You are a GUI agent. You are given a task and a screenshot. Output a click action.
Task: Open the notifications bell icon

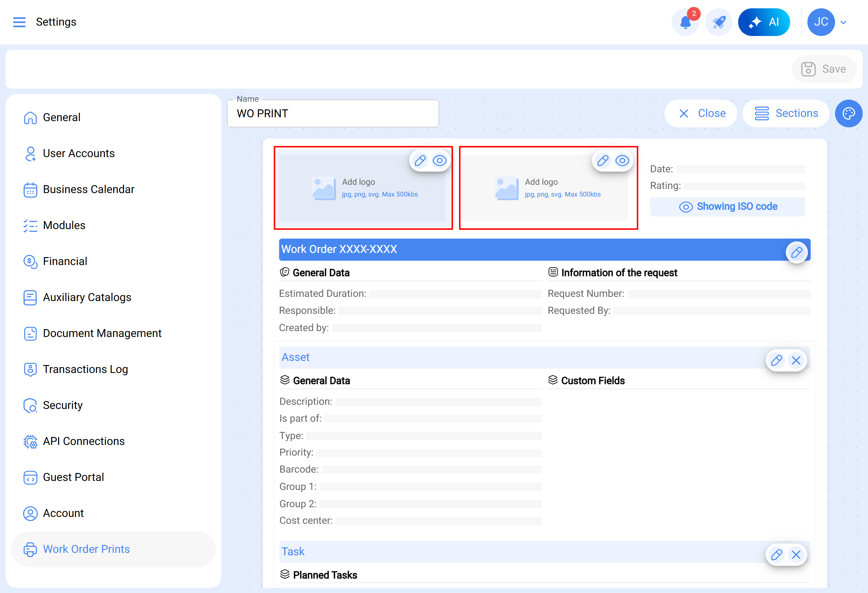pos(685,22)
